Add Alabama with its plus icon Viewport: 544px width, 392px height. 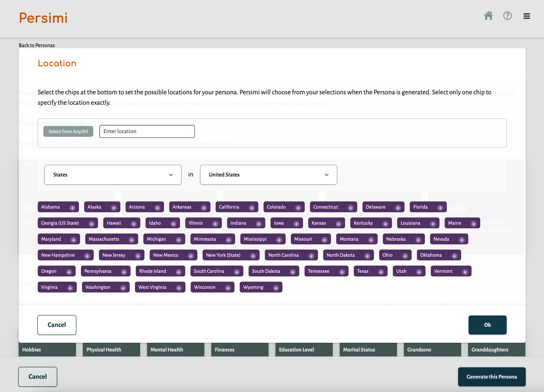tap(72, 208)
